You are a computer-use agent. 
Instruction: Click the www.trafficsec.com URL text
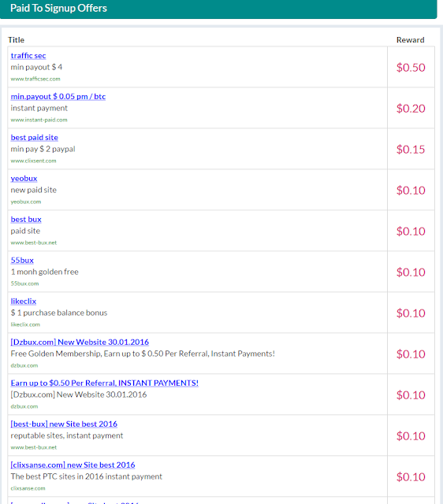click(35, 79)
